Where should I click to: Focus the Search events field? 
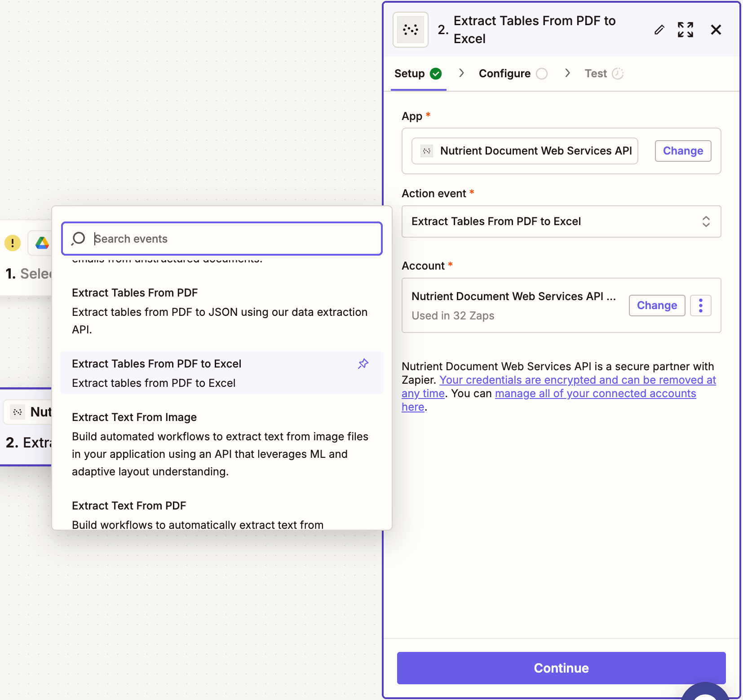234,239
